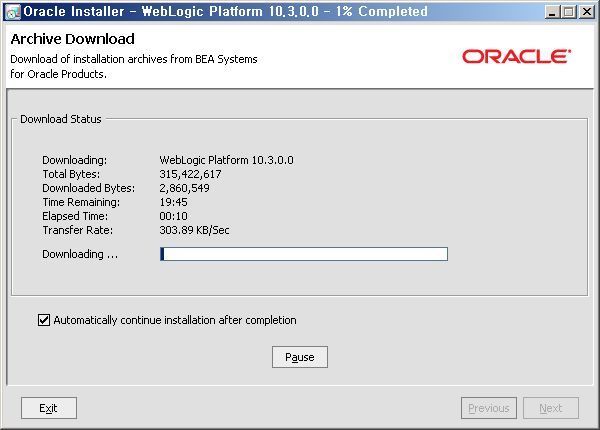Close the installer window
Viewport: 600px width, 430px height.
pos(586,12)
